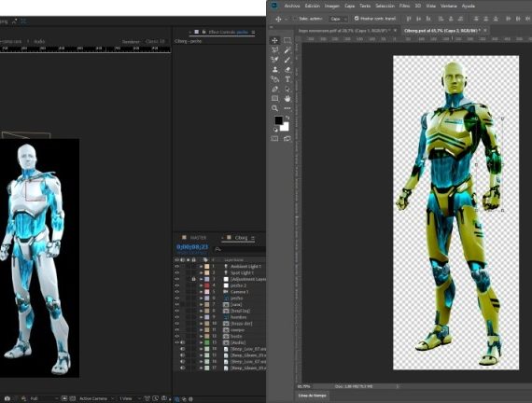The image size is (532, 403).
Task: Expand the [Audio] layer properties
Action: click(201, 342)
